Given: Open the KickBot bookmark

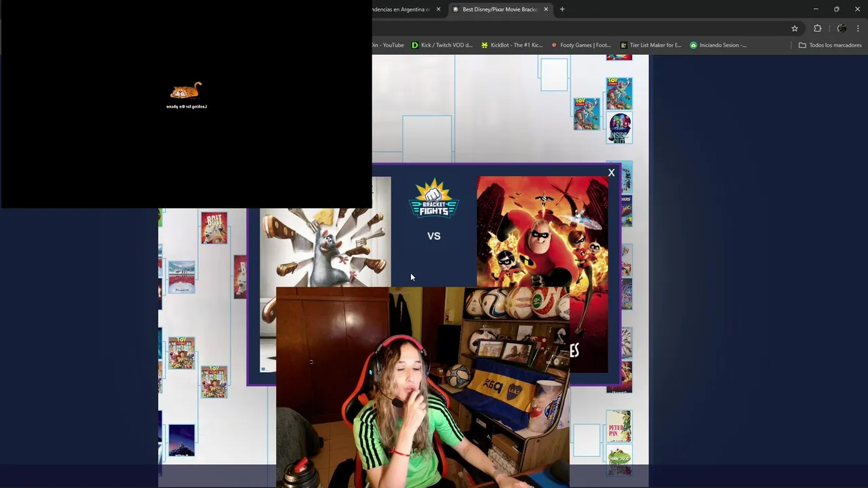Looking at the screenshot, I should tap(512, 45).
